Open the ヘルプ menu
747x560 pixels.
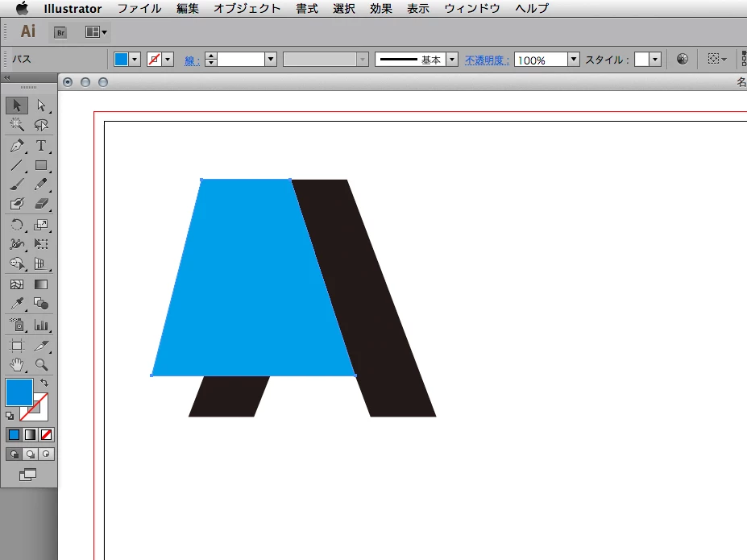pos(532,9)
